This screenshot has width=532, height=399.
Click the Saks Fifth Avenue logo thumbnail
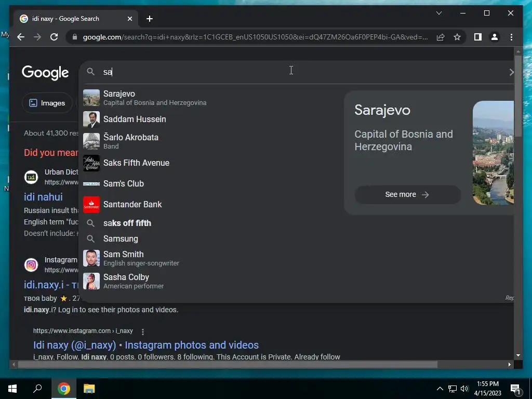tap(91, 163)
